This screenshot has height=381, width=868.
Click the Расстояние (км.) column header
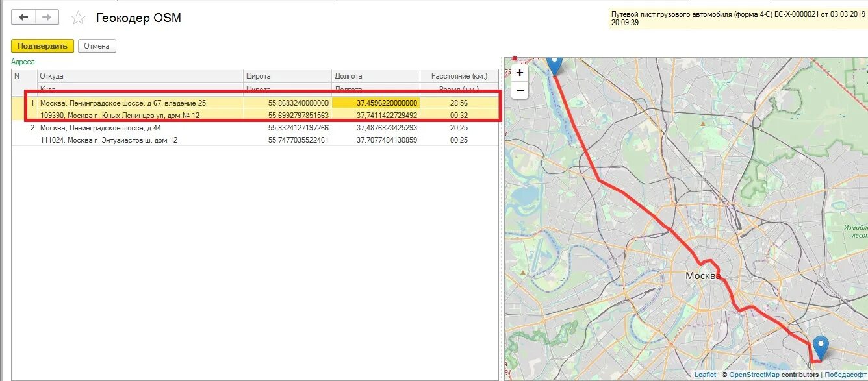pos(459,76)
